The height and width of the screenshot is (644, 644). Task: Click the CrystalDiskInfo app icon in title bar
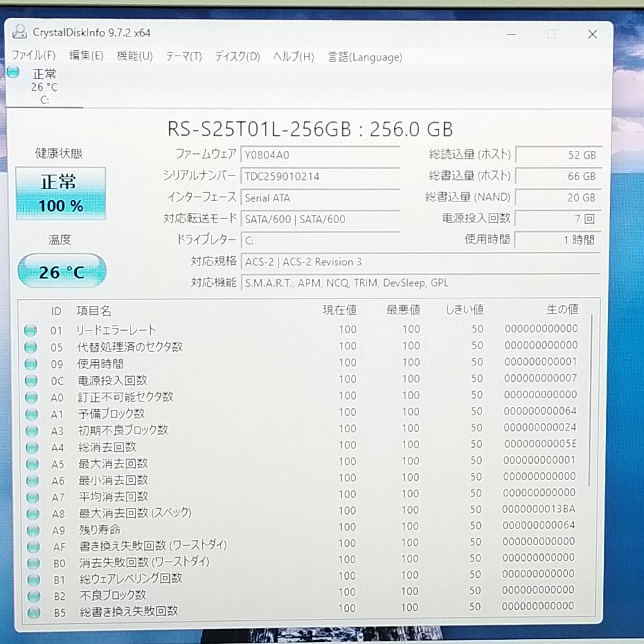[20, 32]
